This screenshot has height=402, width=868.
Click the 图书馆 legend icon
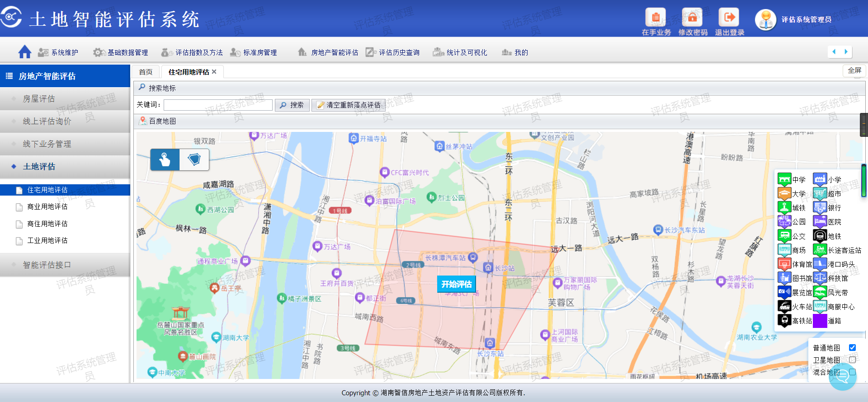pos(784,278)
